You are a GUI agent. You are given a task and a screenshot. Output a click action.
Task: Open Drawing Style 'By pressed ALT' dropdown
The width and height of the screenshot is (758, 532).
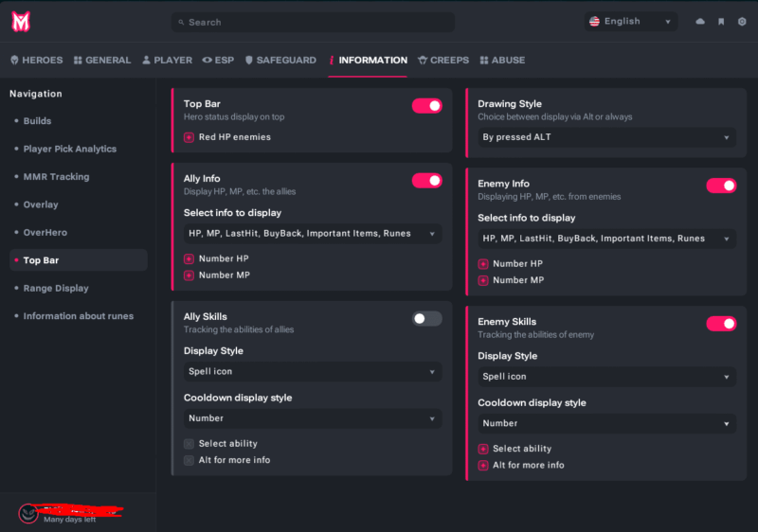pyautogui.click(x=606, y=137)
